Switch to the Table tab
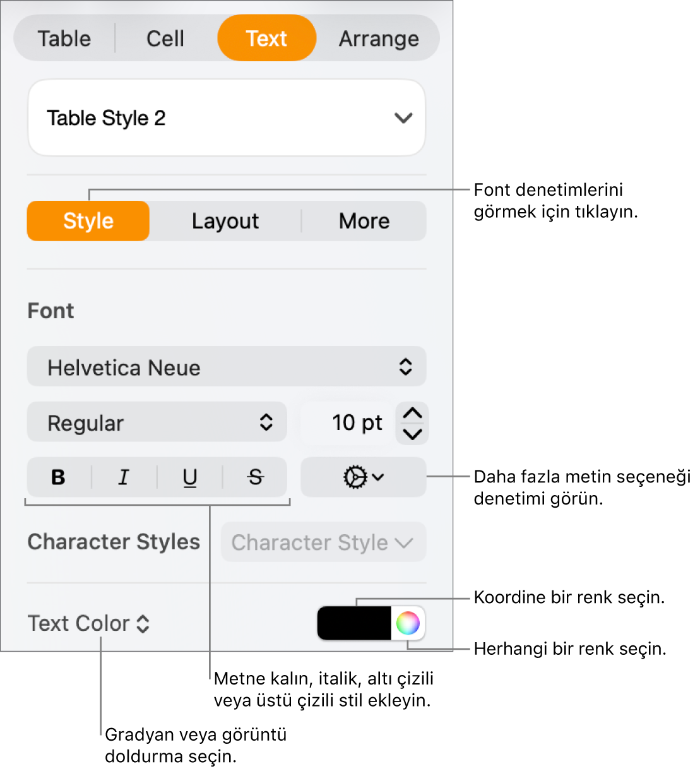This screenshot has width=700, height=771. (64, 39)
